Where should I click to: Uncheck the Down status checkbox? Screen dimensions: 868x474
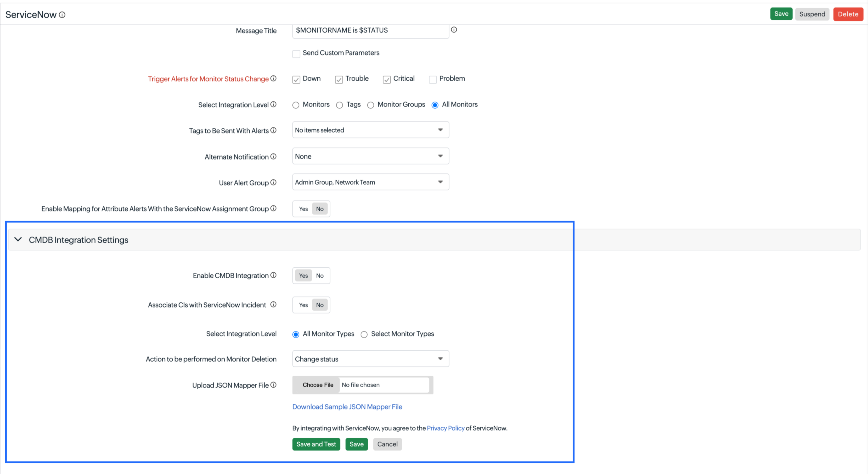296,80
